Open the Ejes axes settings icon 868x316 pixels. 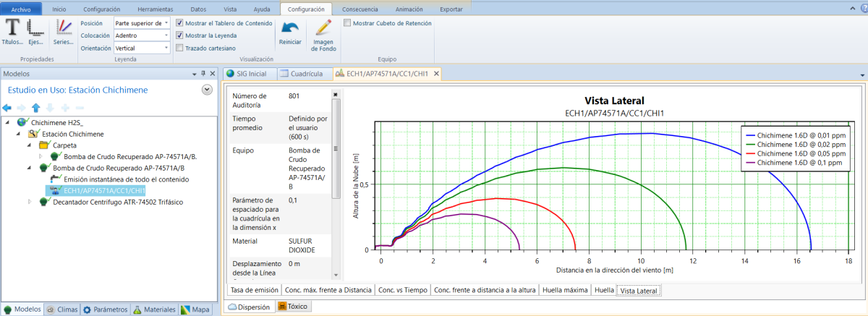(x=35, y=30)
